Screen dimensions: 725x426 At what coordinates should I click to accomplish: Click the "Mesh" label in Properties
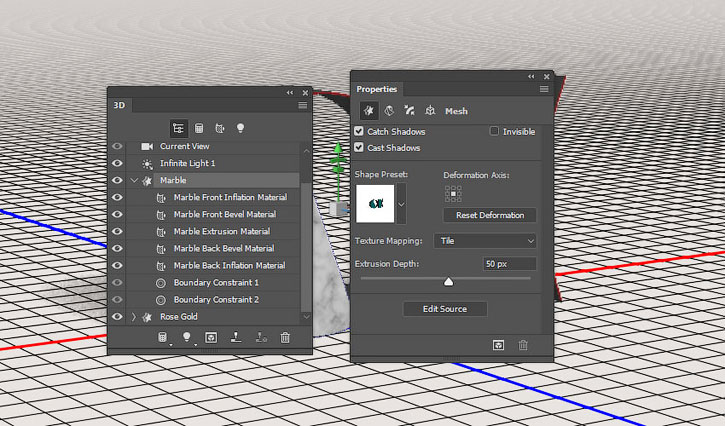[x=456, y=111]
